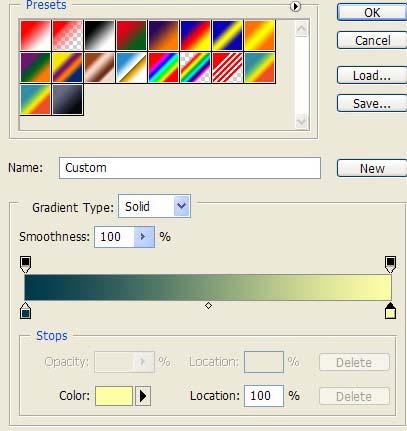
Task: Choose the violet, green, orange gradient preset
Action: click(35, 68)
